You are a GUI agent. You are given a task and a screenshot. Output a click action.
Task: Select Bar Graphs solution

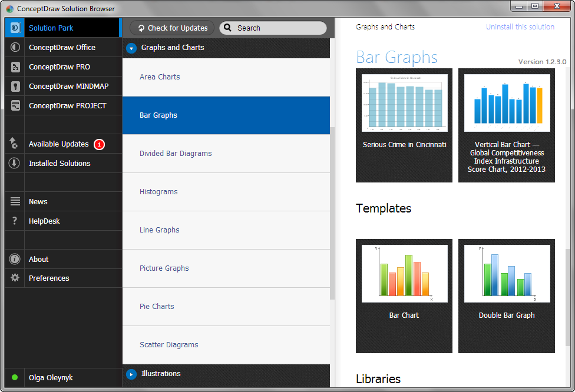[226, 115]
